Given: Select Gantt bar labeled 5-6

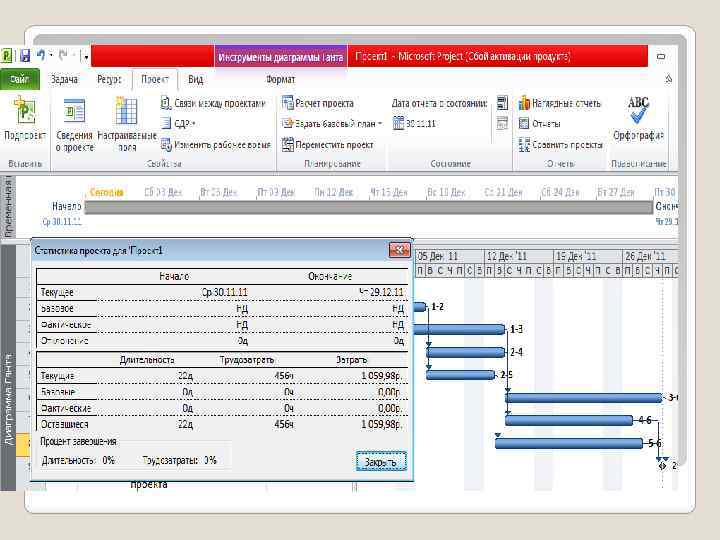Looking at the screenshot, I should coord(568,443).
